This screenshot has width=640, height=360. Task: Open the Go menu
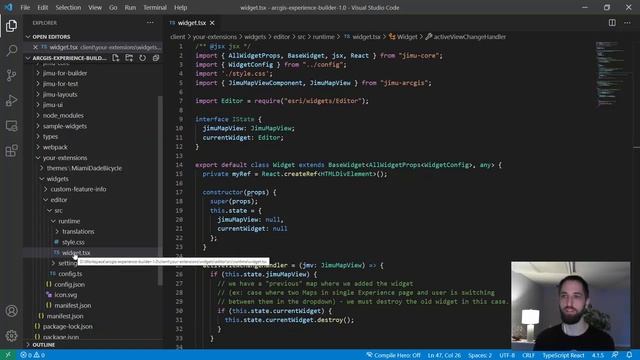(113, 7)
